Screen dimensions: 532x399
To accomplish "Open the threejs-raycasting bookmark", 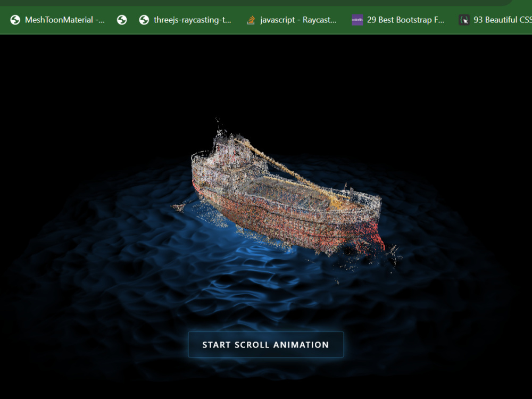I will (x=185, y=20).
